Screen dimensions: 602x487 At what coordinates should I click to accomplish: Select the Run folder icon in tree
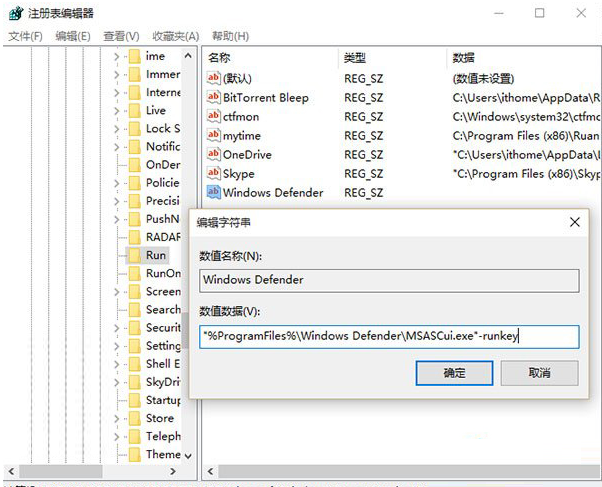(133, 256)
